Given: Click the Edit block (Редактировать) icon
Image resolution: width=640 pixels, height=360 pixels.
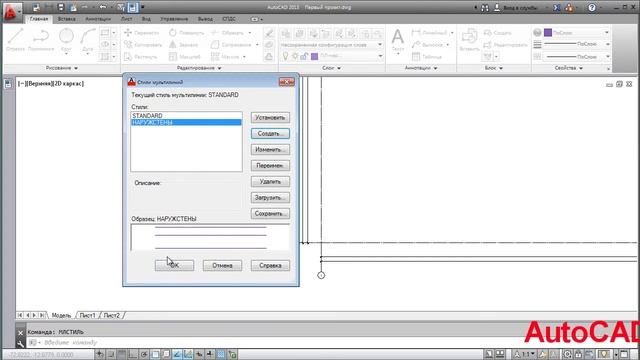Looking at the screenshot, I should pos(505,44).
